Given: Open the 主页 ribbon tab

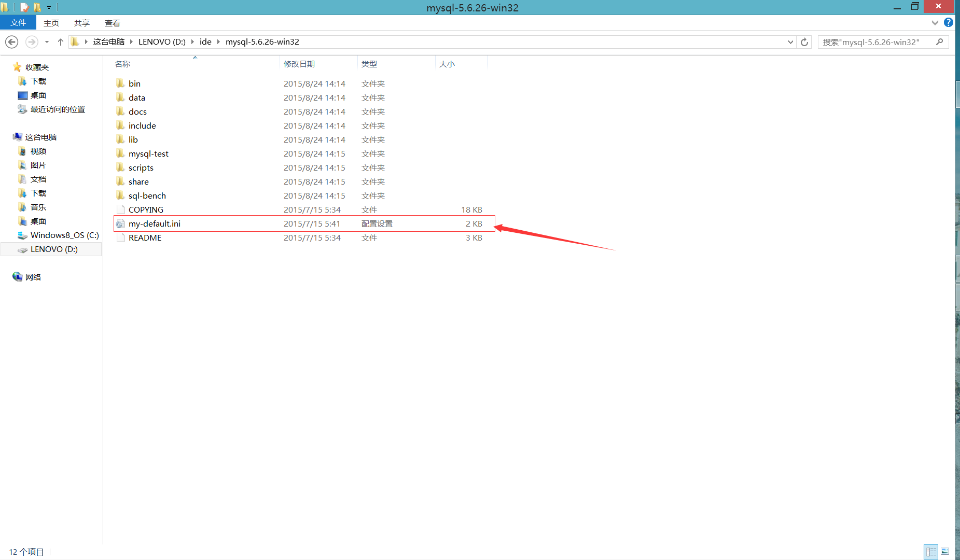Looking at the screenshot, I should [51, 23].
